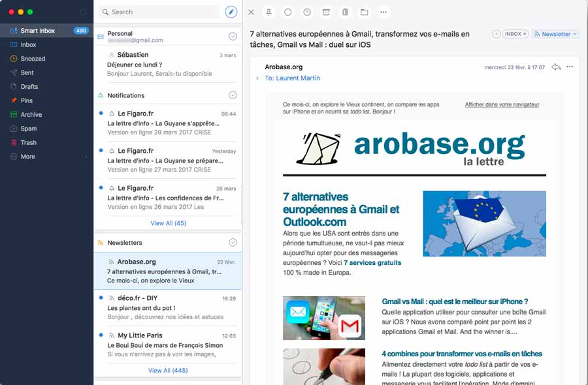The width and height of the screenshot is (588, 385).
Task: Open article 7 alternatives européennes à Gmail et Outlook.com
Action: [341, 209]
